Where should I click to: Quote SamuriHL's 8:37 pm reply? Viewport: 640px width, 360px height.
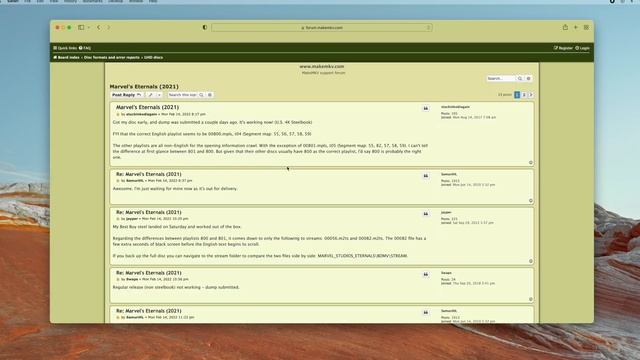pyautogui.click(x=425, y=176)
